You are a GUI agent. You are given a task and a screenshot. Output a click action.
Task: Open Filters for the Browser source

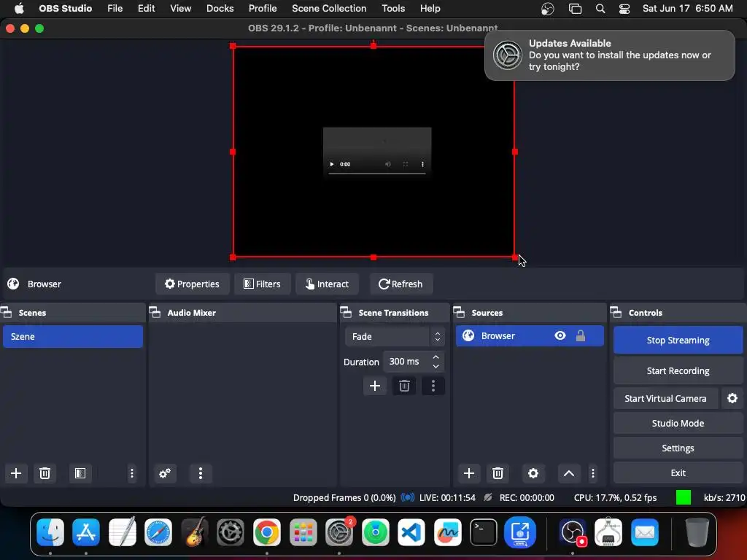262,284
